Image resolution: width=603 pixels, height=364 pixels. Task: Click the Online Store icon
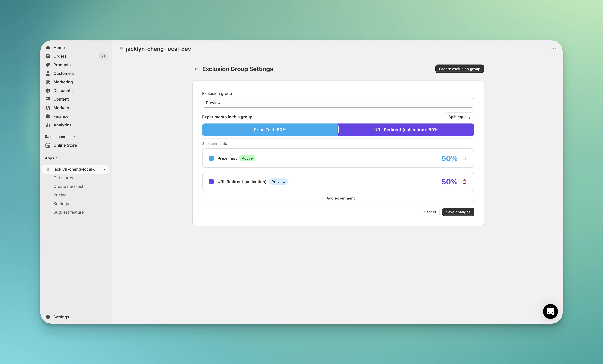48,145
